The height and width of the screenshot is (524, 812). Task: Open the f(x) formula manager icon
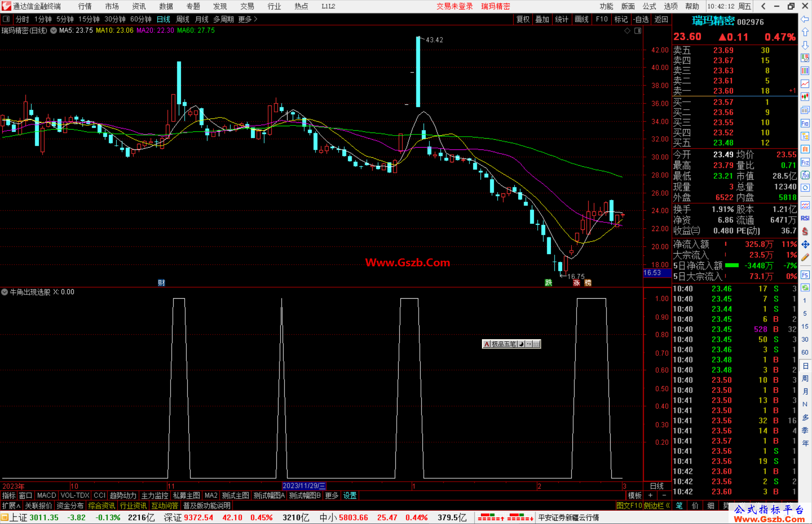[x=805, y=175]
